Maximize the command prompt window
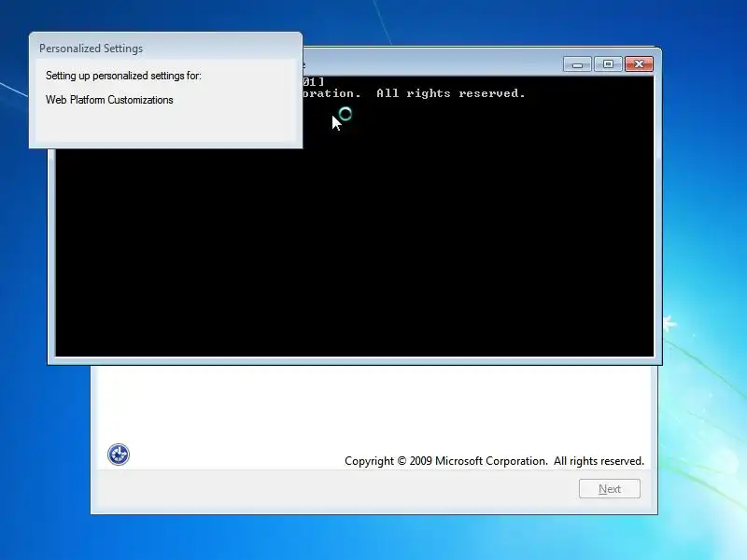This screenshot has width=747, height=560. click(608, 64)
